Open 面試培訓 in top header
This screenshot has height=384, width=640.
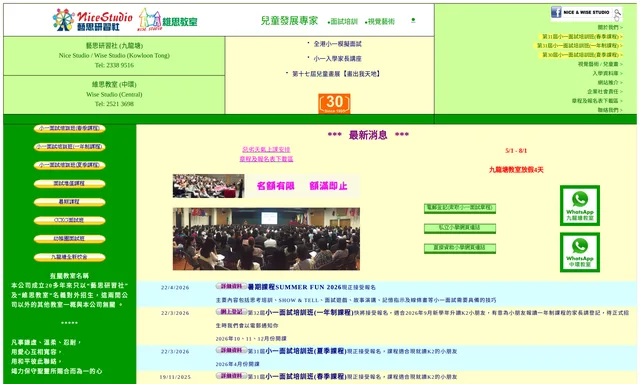(343, 22)
